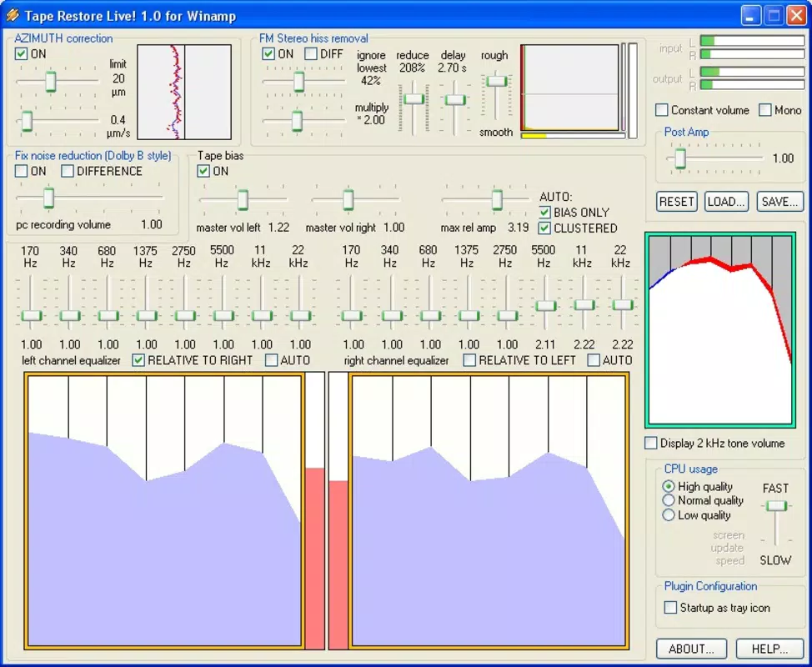This screenshot has height=667, width=812.
Task: Click the delay vertical slider thumb
Action: [456, 100]
